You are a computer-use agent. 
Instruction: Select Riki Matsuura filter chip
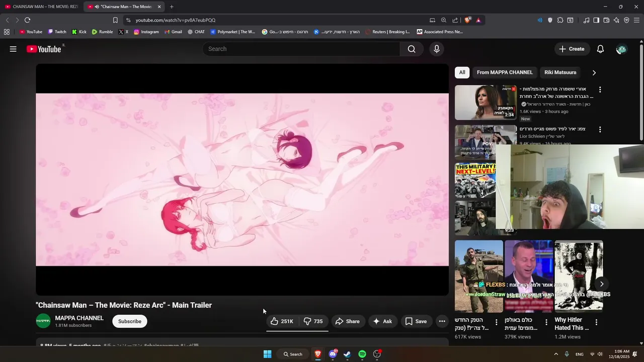[x=560, y=72]
